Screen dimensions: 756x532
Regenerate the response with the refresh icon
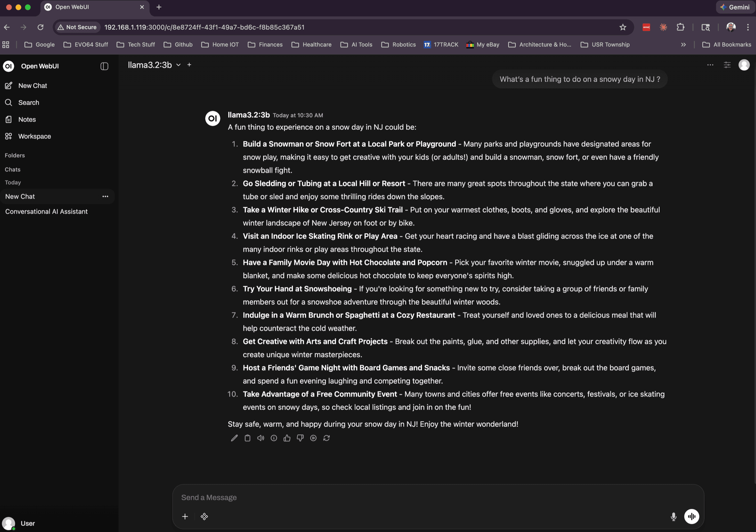coord(326,438)
